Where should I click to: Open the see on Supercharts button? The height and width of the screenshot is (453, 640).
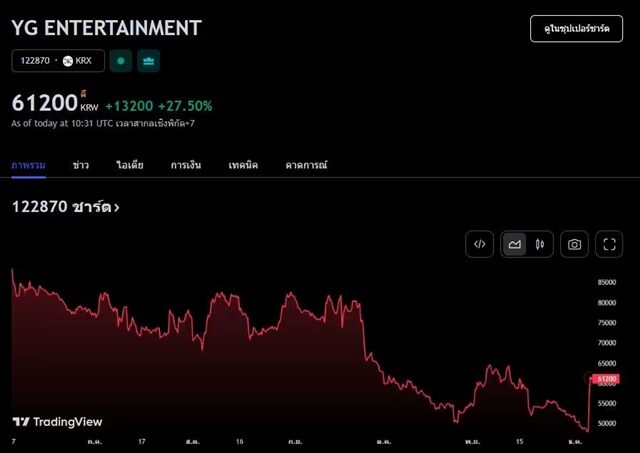(x=576, y=29)
